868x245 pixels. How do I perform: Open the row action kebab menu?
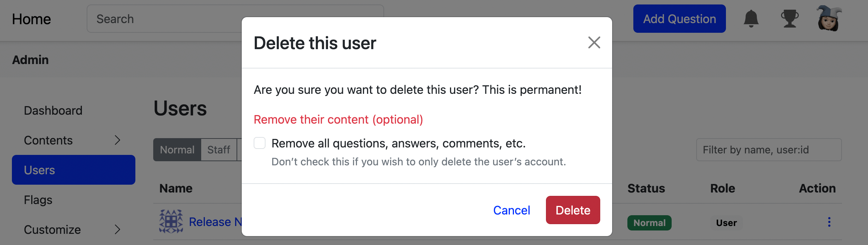click(829, 222)
